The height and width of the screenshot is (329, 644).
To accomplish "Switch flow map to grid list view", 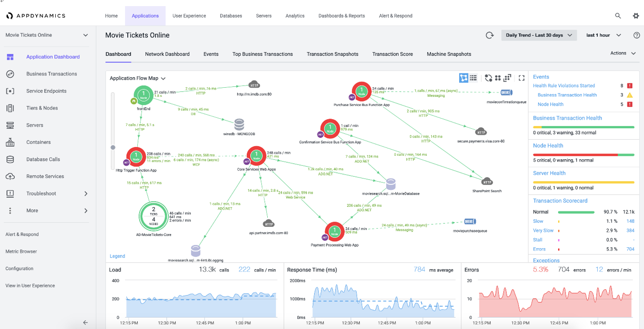I will coord(474,78).
